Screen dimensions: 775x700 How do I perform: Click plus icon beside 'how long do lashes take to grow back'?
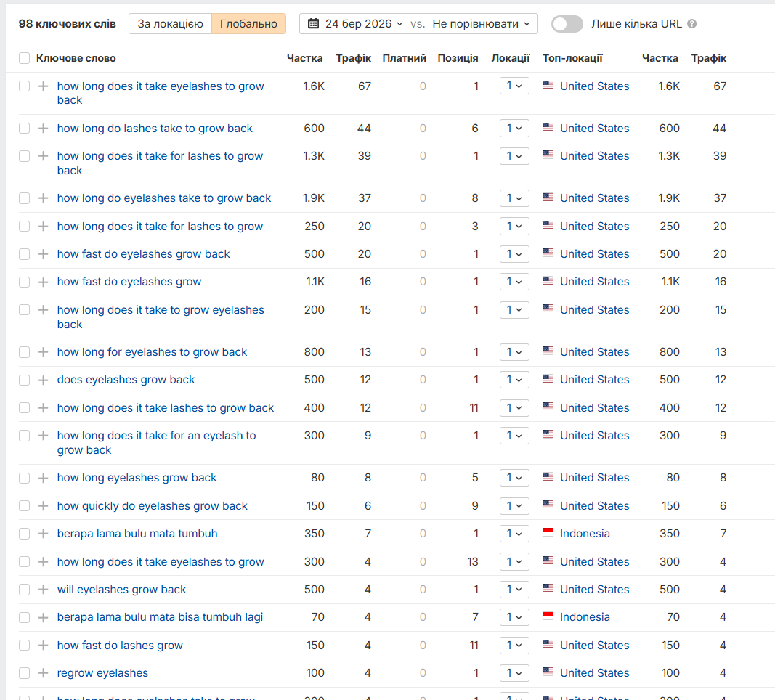click(x=43, y=129)
